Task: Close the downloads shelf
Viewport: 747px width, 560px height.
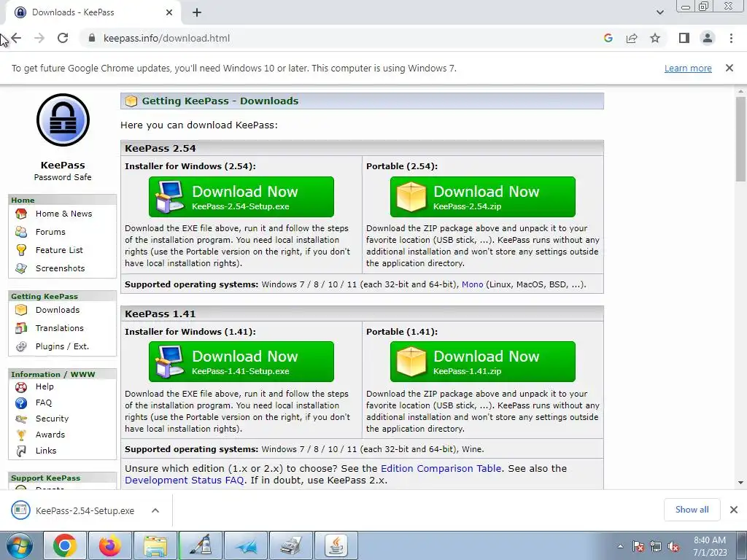Action: click(x=734, y=510)
